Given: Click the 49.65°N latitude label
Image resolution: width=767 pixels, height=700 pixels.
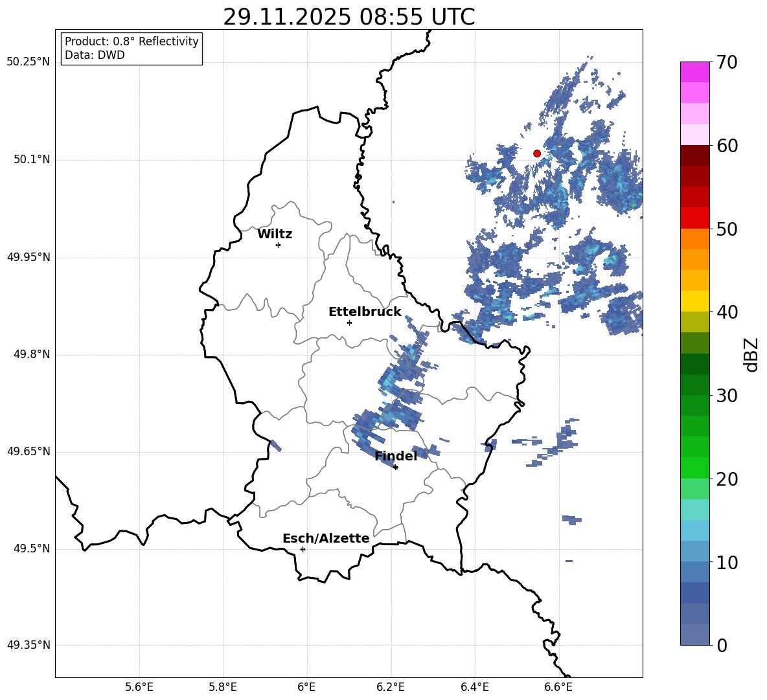Looking at the screenshot, I should tap(29, 451).
